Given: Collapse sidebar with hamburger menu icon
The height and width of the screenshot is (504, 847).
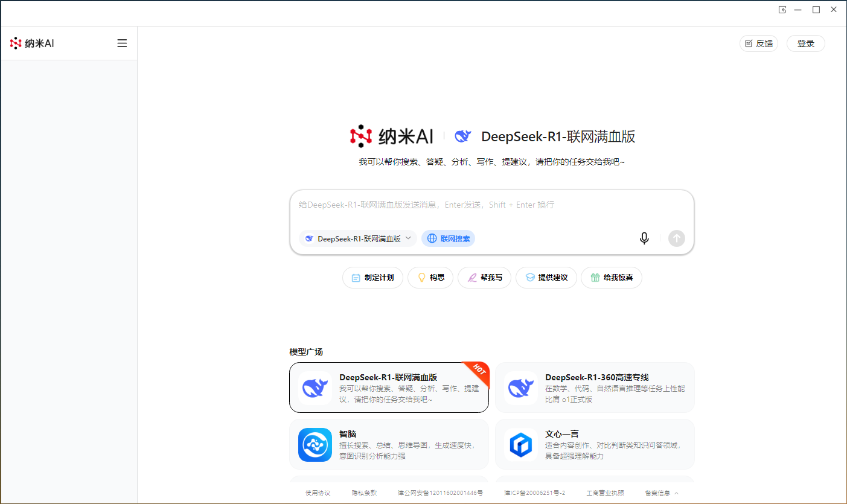Looking at the screenshot, I should pyautogui.click(x=122, y=43).
